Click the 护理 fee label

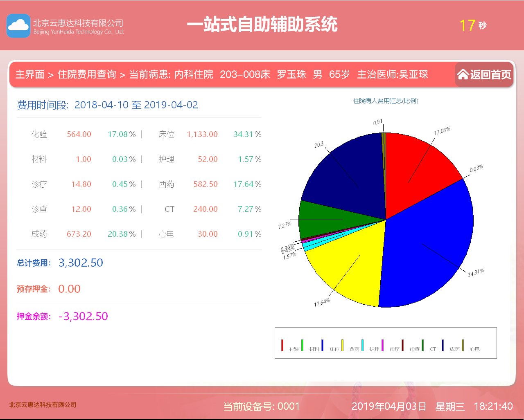167,159
